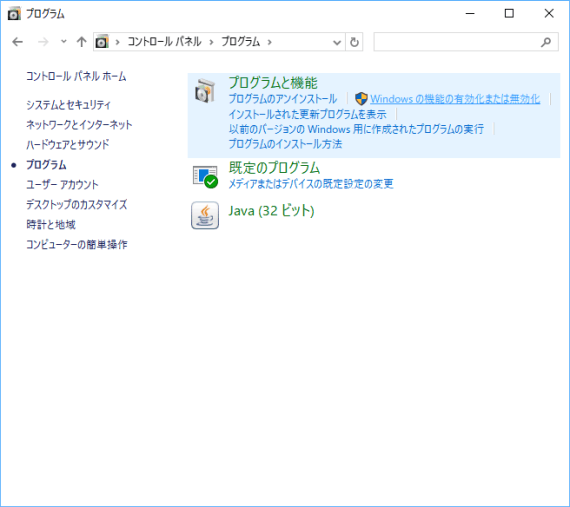This screenshot has width=570, height=507.
Task: Click the control panel icon in address bar
Action: click(x=102, y=42)
